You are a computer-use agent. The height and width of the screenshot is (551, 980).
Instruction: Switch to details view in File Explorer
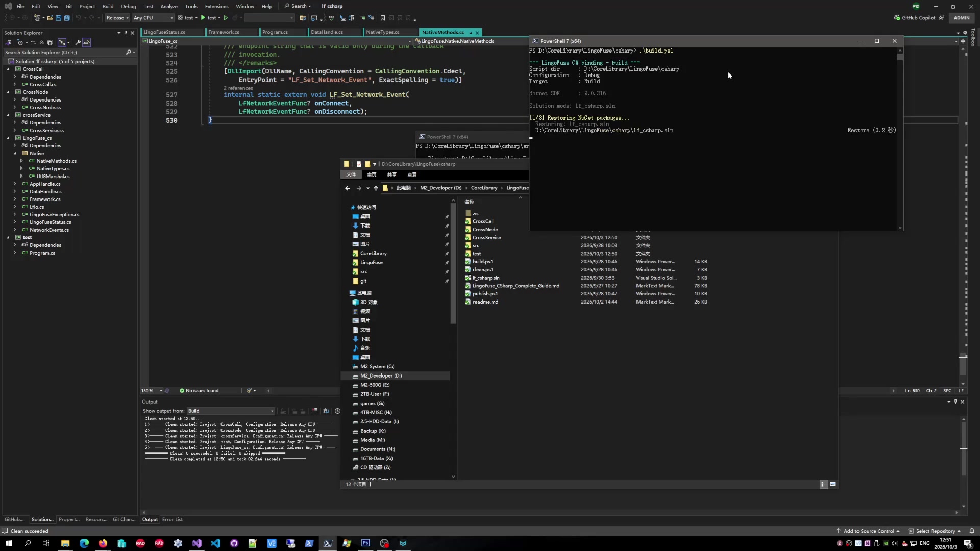point(823,484)
